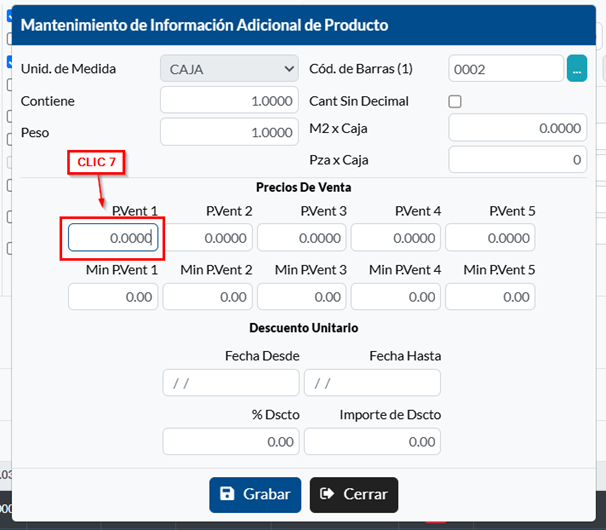Focus the P.Vent 4 price field

click(396, 238)
